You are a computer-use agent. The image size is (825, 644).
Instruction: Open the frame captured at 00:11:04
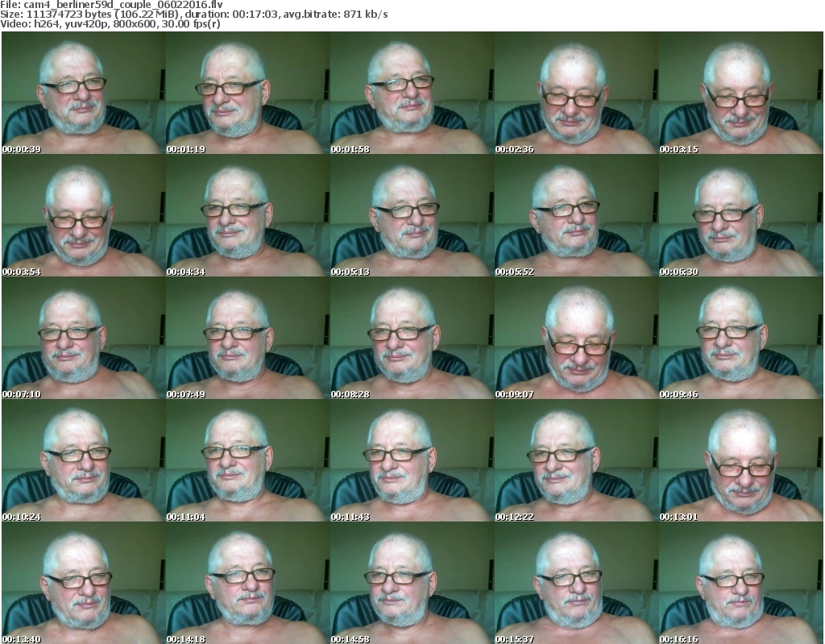248,461
